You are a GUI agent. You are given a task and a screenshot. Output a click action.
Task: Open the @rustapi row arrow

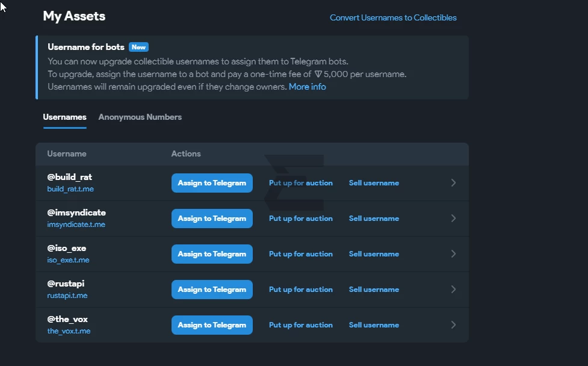point(453,290)
